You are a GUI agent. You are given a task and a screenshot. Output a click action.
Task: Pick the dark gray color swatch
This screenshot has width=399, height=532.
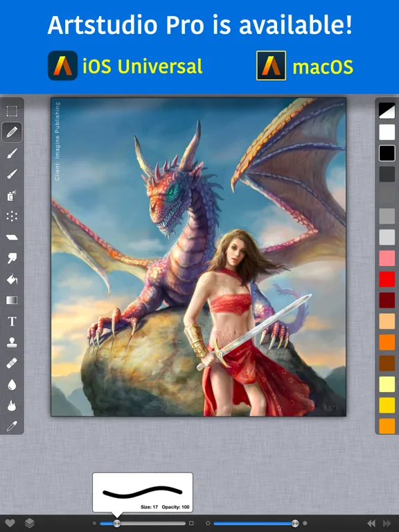click(x=387, y=174)
